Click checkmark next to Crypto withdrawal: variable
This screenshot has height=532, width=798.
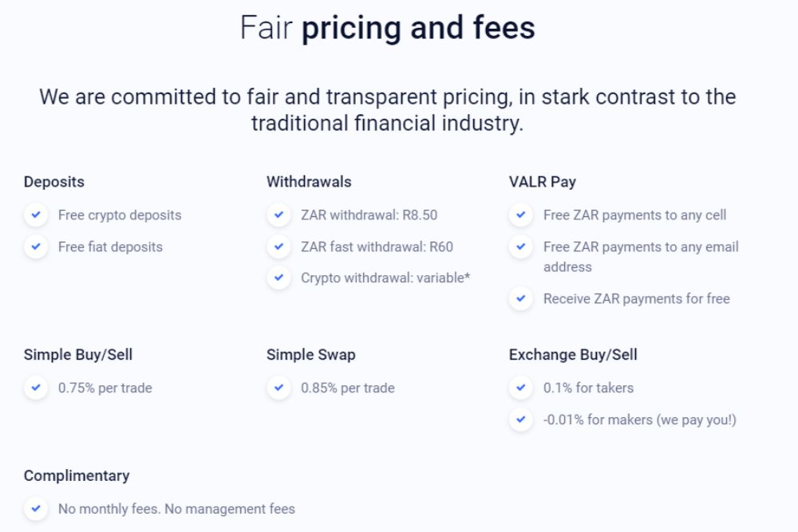(279, 278)
